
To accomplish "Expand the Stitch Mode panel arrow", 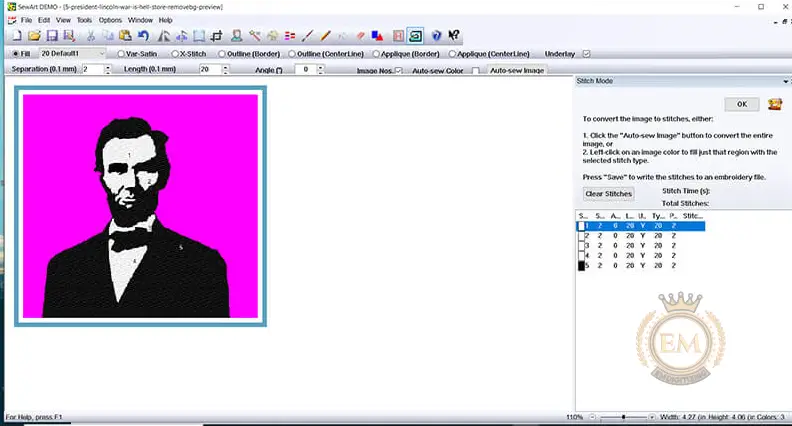I will point(785,81).
